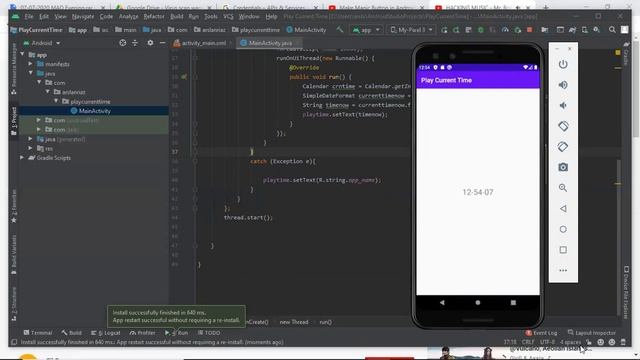This screenshot has width=640, height=360.
Task: Tap Recents square in phone navigation bar
Action: [513, 302]
